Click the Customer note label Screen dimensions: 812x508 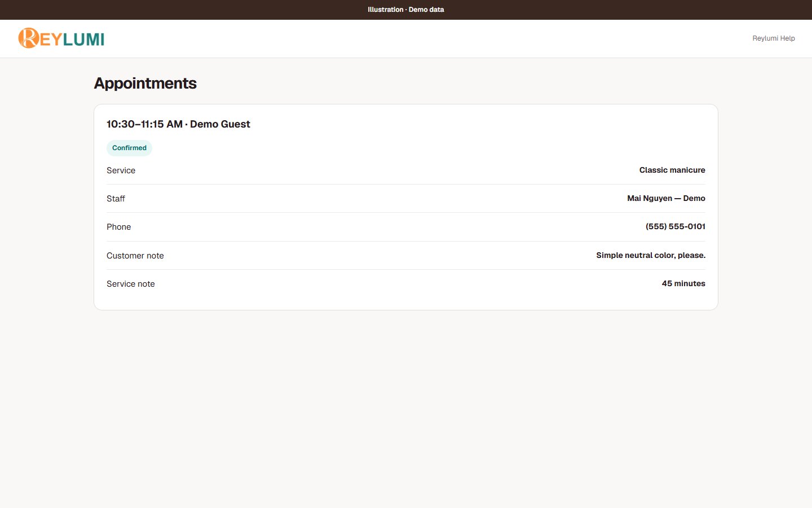point(135,256)
